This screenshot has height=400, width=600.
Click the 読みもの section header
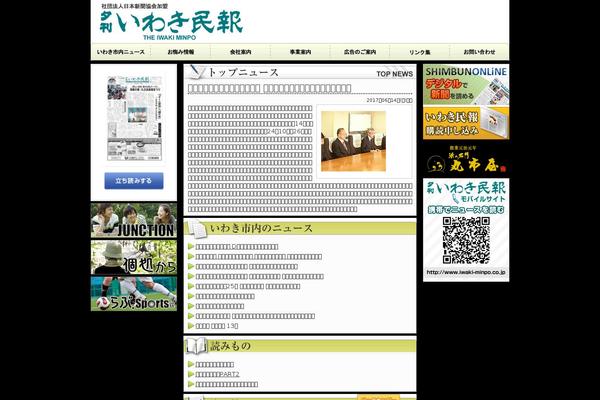(x=300, y=346)
